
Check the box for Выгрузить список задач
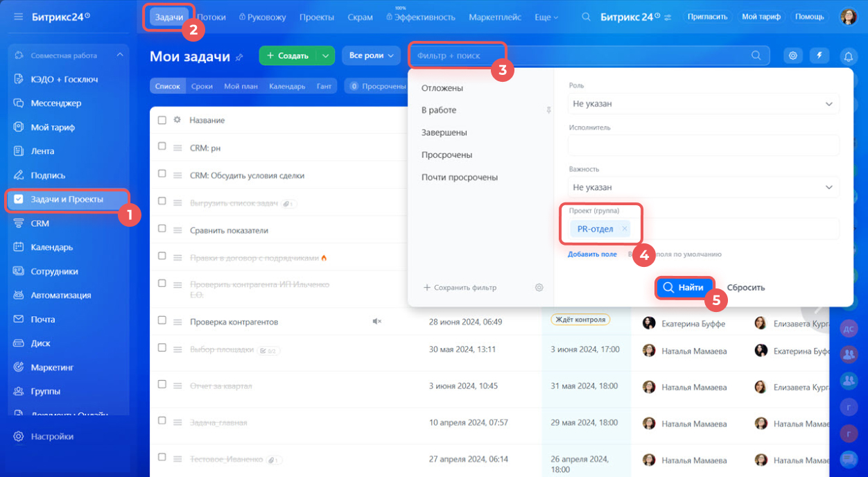pyautogui.click(x=162, y=202)
